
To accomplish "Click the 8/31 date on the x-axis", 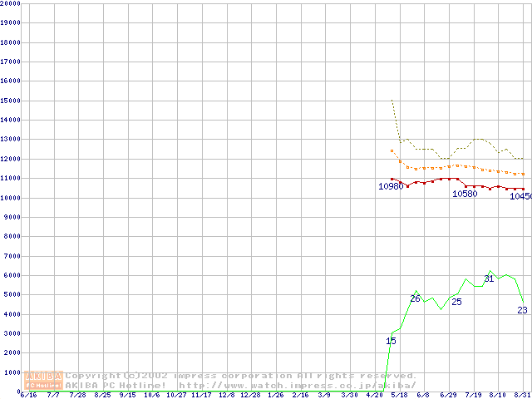I will point(523,395).
